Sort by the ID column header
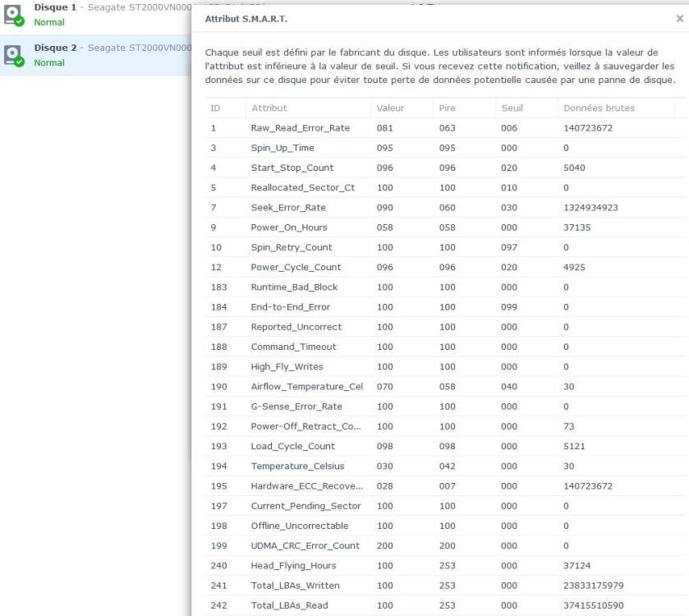The height and width of the screenshot is (616, 689). (x=215, y=108)
